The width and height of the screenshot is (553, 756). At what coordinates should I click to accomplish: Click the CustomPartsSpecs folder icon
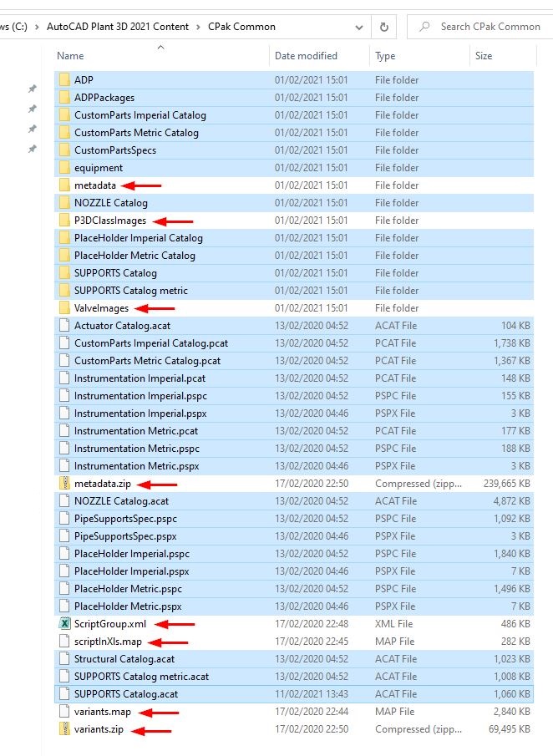(x=64, y=150)
